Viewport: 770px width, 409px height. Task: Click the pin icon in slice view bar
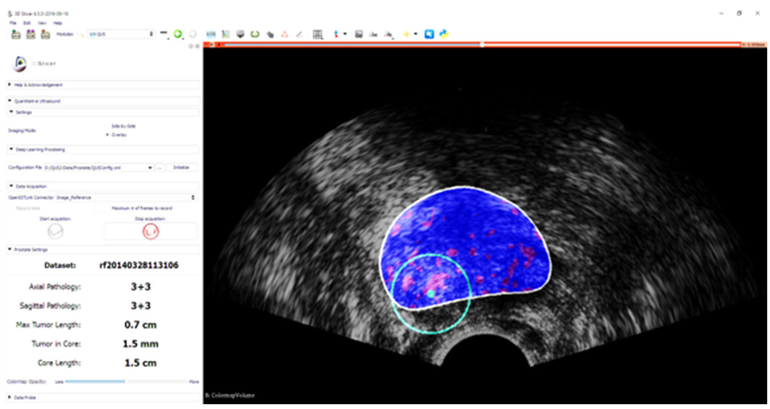(208, 45)
